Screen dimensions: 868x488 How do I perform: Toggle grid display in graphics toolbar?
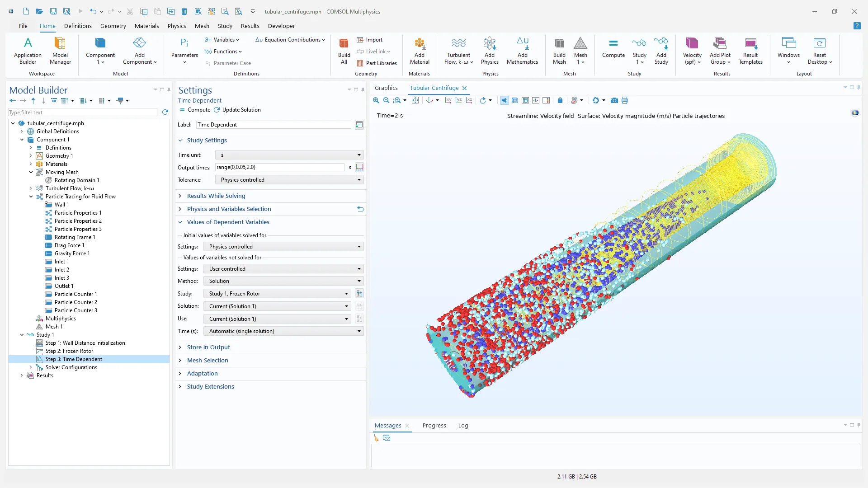click(525, 100)
